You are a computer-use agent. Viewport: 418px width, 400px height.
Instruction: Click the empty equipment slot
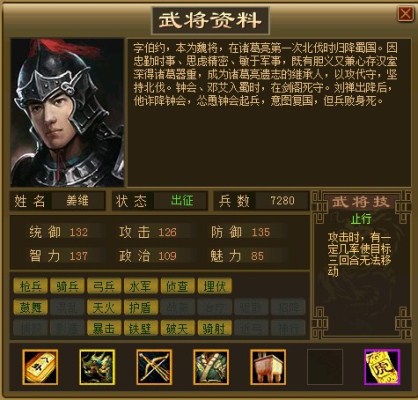click(325, 367)
